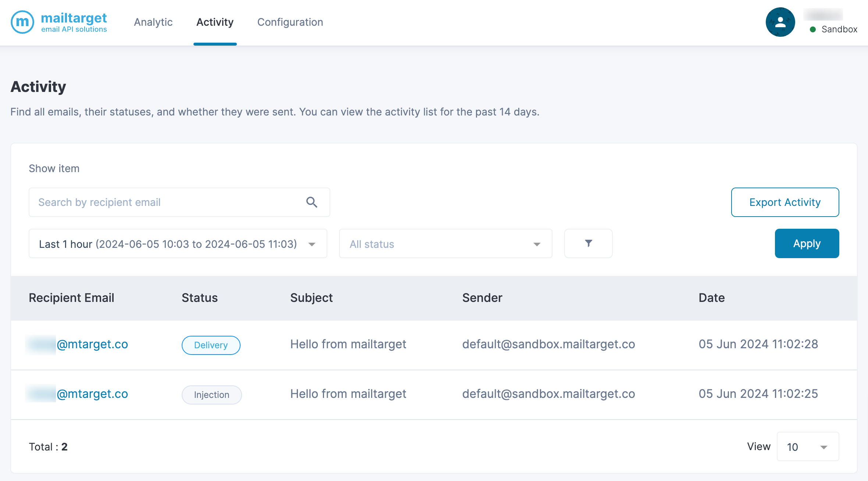Open the funnel filter button
The image size is (868, 481).
(588, 243)
